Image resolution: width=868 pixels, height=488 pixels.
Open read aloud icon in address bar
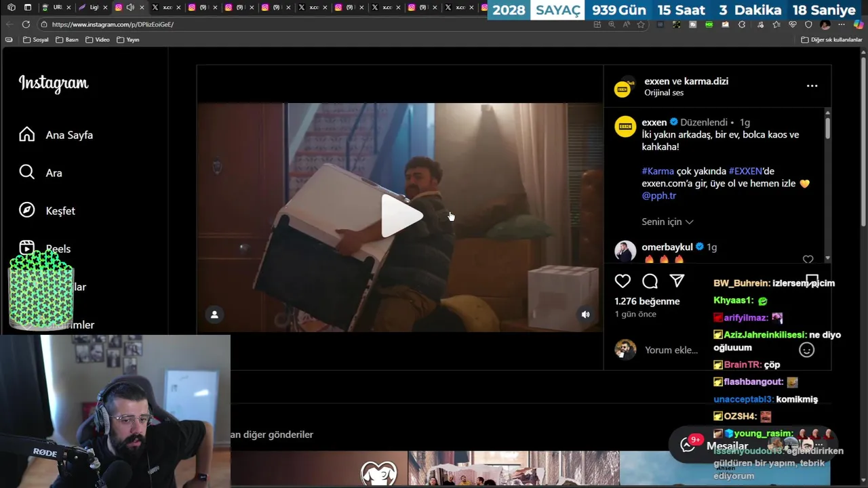click(626, 24)
